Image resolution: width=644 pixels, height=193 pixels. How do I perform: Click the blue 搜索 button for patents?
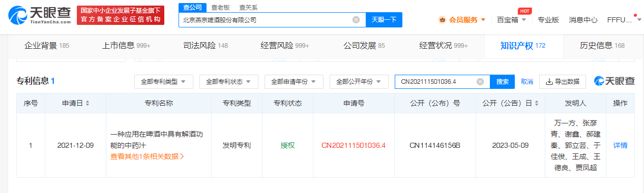tap(503, 81)
